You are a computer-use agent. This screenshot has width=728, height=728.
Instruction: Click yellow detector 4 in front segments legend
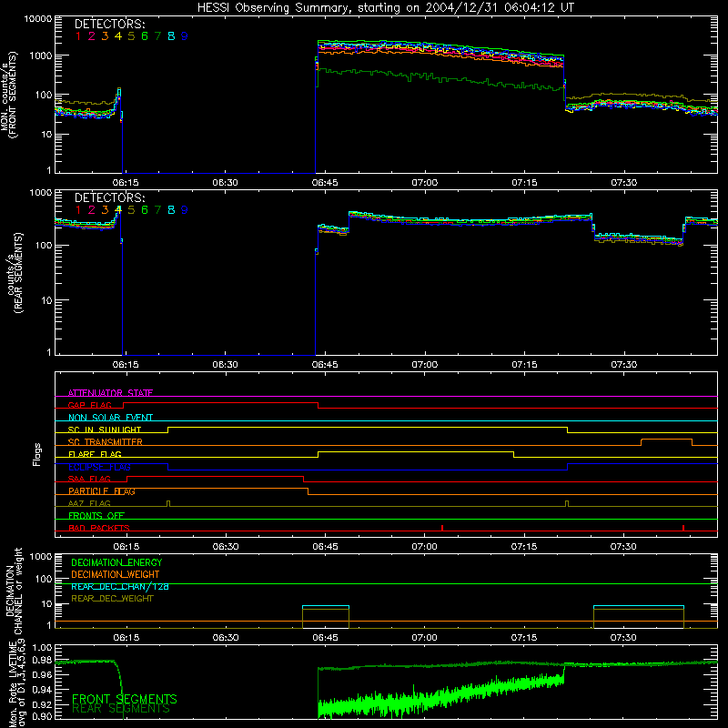click(x=118, y=36)
